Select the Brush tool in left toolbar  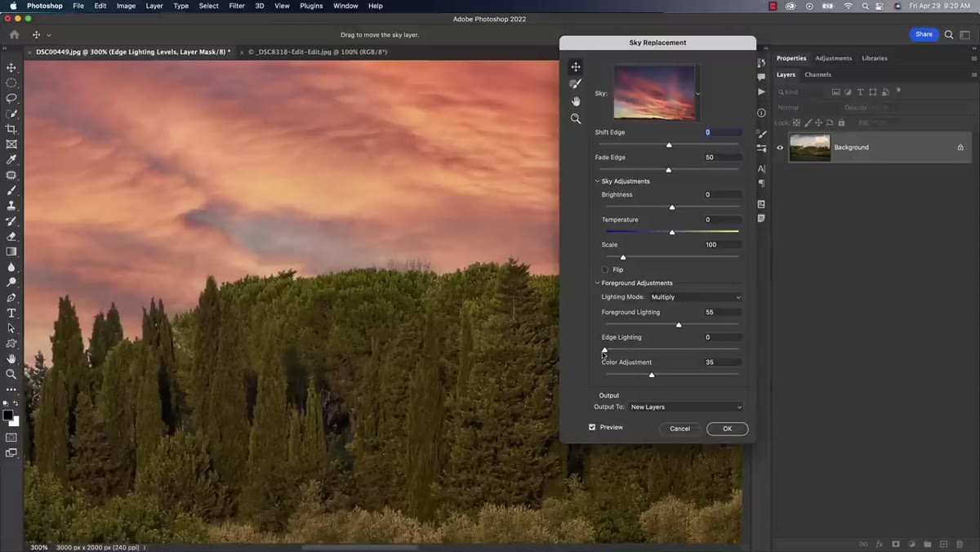[11, 190]
